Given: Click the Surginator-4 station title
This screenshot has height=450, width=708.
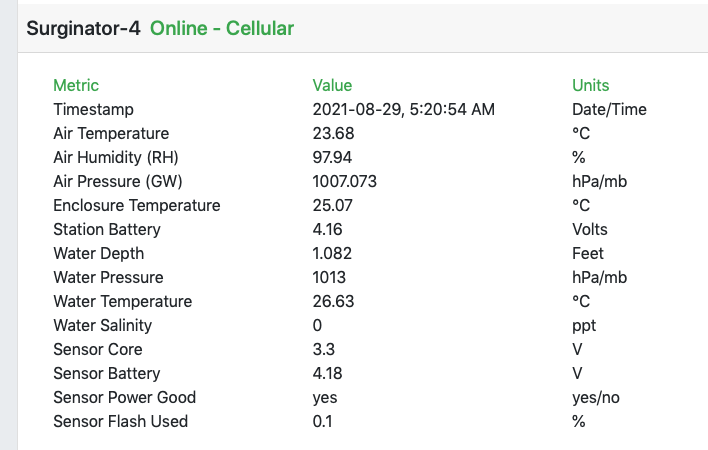Looking at the screenshot, I should 85,28.
